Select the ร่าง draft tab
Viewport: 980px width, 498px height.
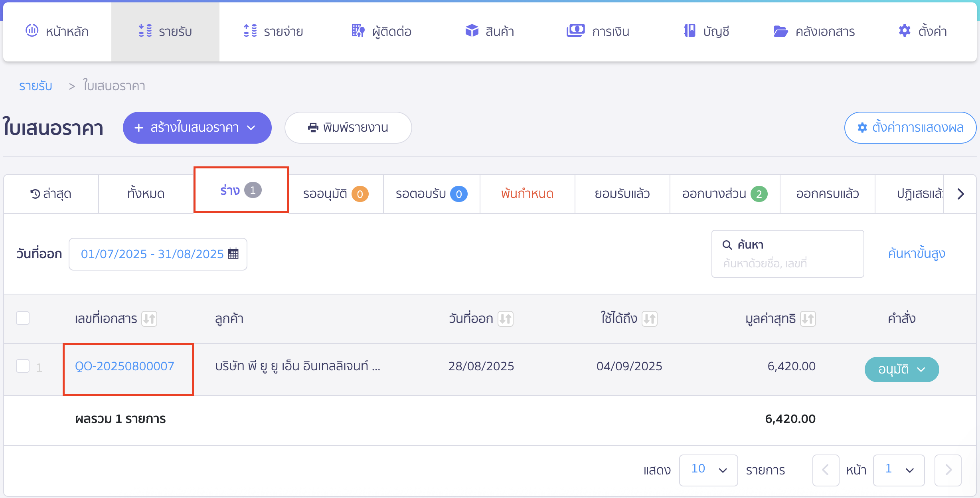pyautogui.click(x=241, y=190)
